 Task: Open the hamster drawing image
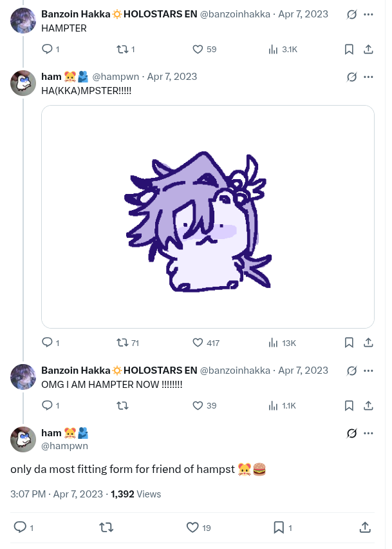[207, 217]
